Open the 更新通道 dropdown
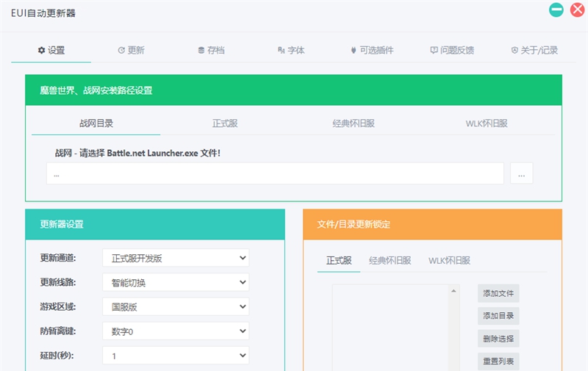Screen dimensions: 588x371 (x=175, y=258)
